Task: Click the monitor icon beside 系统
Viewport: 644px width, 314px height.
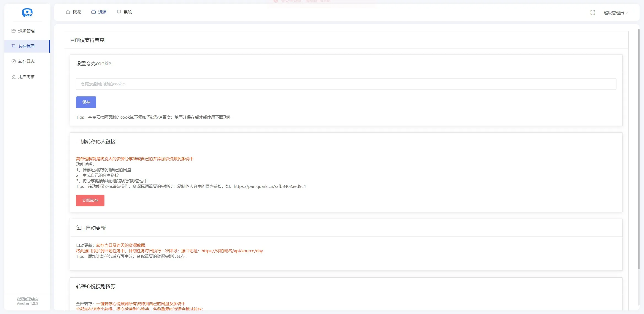Action: click(119, 12)
